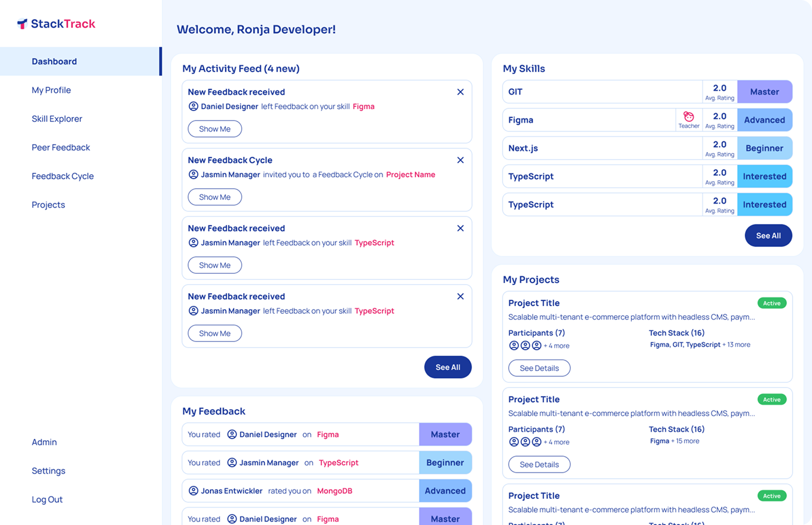Click the "Welcome, Ronja Developer!" heading
This screenshot has width=812, height=525.
pyautogui.click(x=256, y=29)
